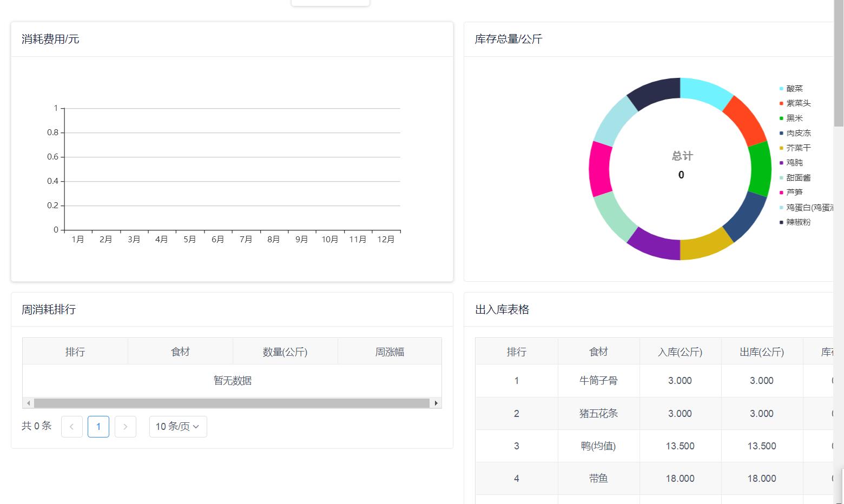Toggle the 紫菜头 series in the legend
844x504 pixels.
pos(798,103)
